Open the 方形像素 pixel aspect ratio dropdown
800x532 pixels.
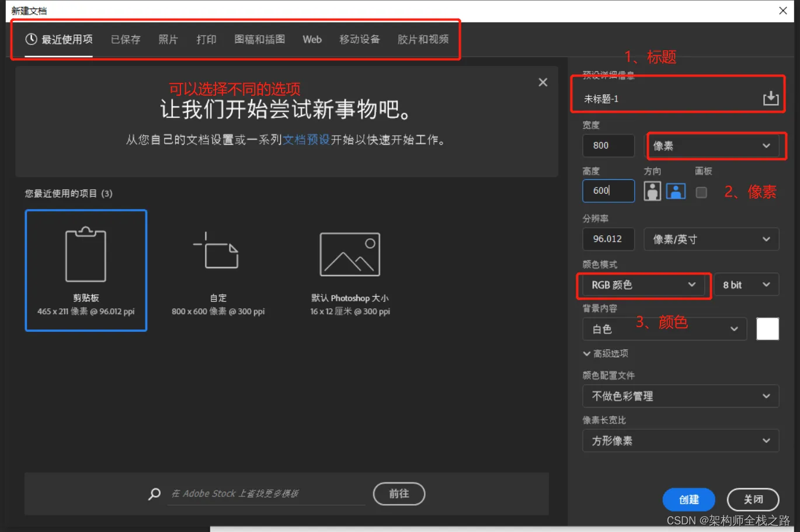click(x=681, y=441)
